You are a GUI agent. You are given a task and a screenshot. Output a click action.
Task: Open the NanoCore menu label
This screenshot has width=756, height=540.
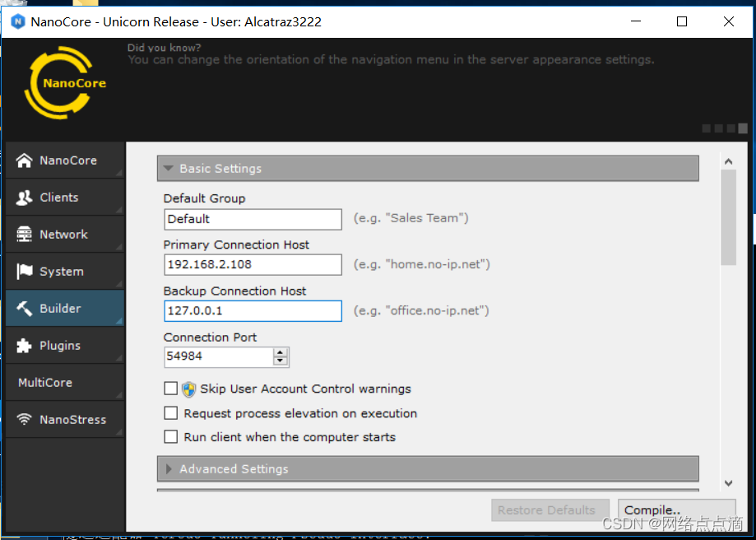(x=68, y=161)
